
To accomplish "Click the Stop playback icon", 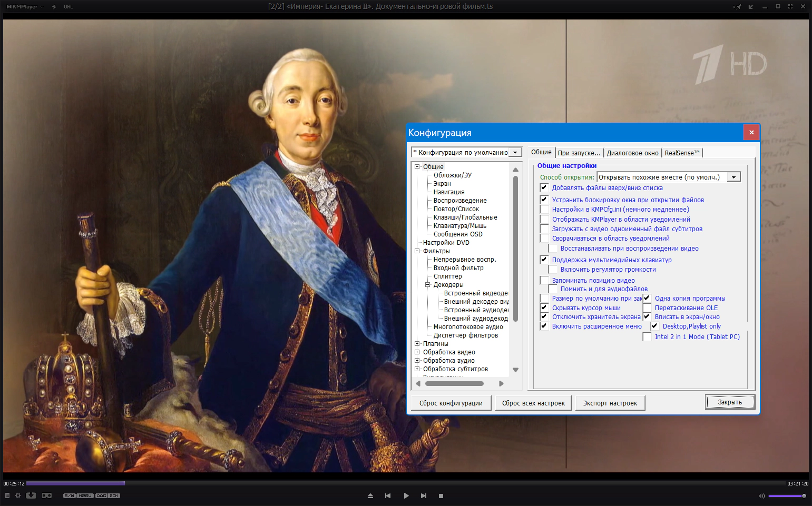I will click(441, 496).
